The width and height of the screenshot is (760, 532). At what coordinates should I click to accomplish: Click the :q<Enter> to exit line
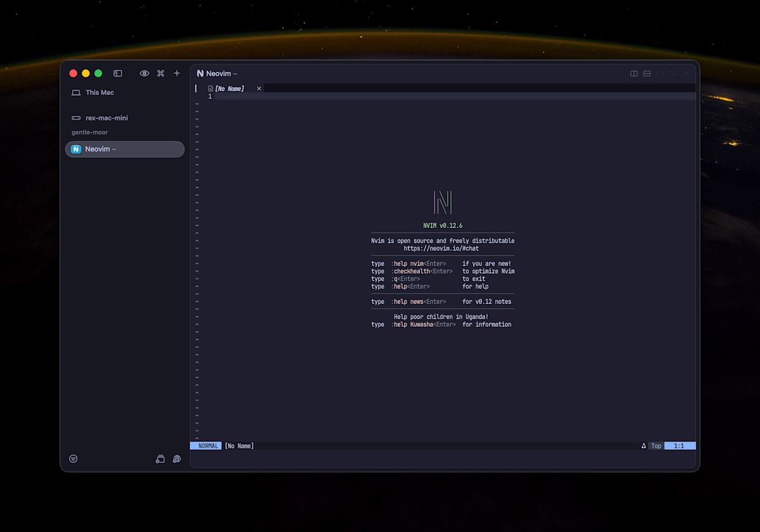click(429, 279)
